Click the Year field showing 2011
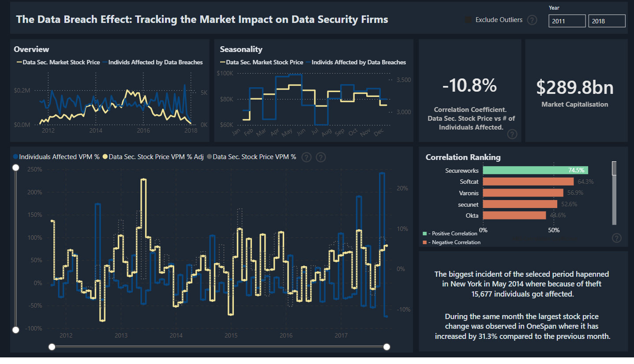Image resolution: width=634 pixels, height=364 pixels. [567, 21]
